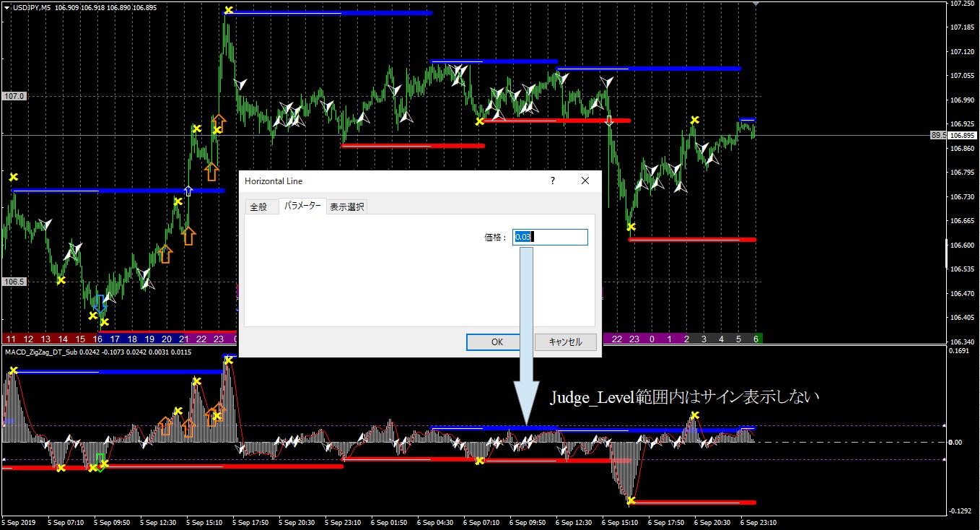Image resolution: width=980 pixels, height=530 pixels.
Task: Select the パラメーター tab
Action: point(303,206)
